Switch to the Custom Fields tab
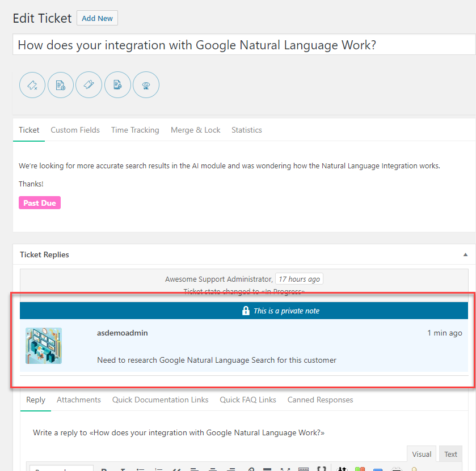The width and height of the screenshot is (476, 471). (75, 130)
